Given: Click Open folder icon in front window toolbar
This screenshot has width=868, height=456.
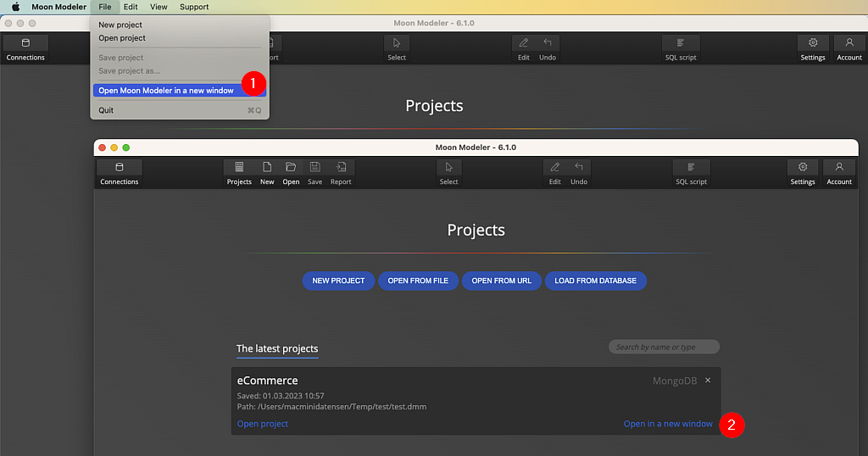Looking at the screenshot, I should (291, 173).
